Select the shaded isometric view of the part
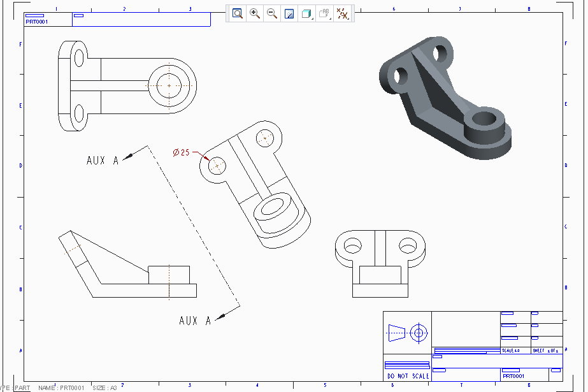Viewport: 588px width, 392px height. 445,98
